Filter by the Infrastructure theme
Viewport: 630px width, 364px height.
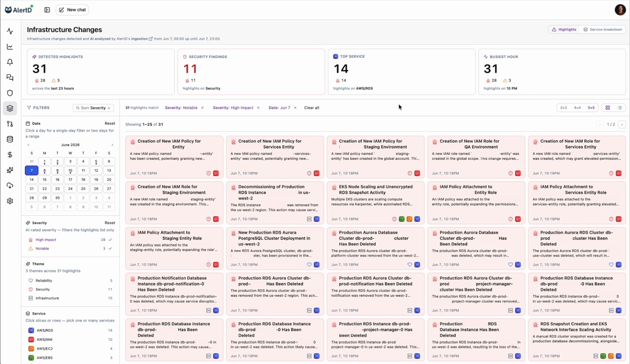coord(71,298)
